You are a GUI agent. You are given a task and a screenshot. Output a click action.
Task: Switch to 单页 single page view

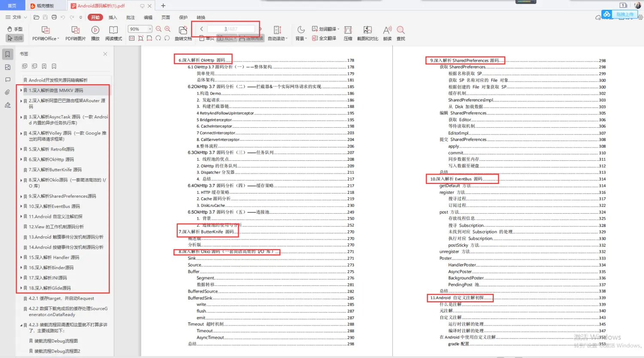point(207,38)
